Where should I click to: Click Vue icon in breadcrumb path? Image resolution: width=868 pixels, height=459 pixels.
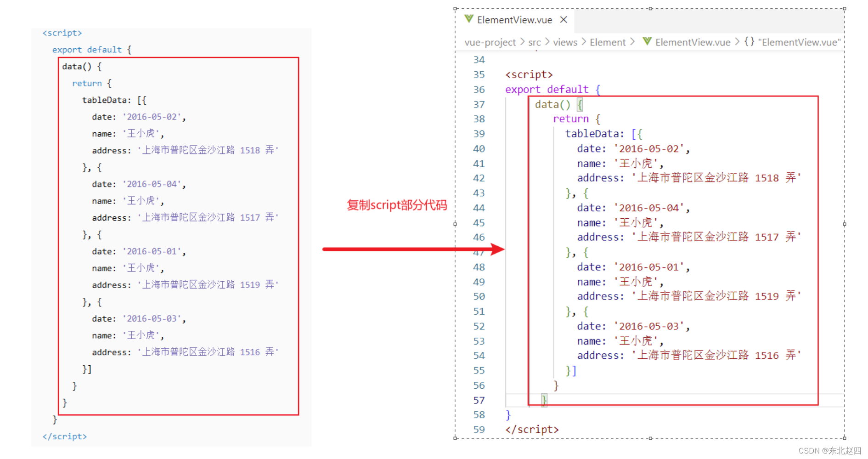[x=647, y=41]
